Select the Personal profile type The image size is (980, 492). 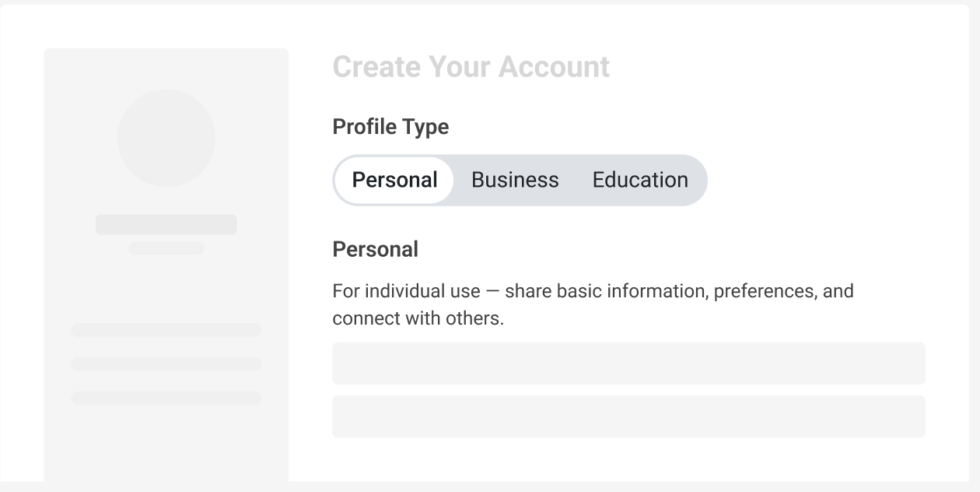pyautogui.click(x=394, y=180)
